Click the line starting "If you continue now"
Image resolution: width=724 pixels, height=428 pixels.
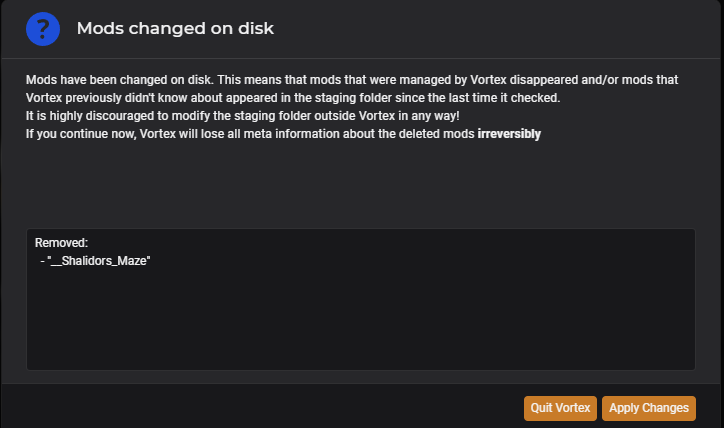tap(283, 134)
